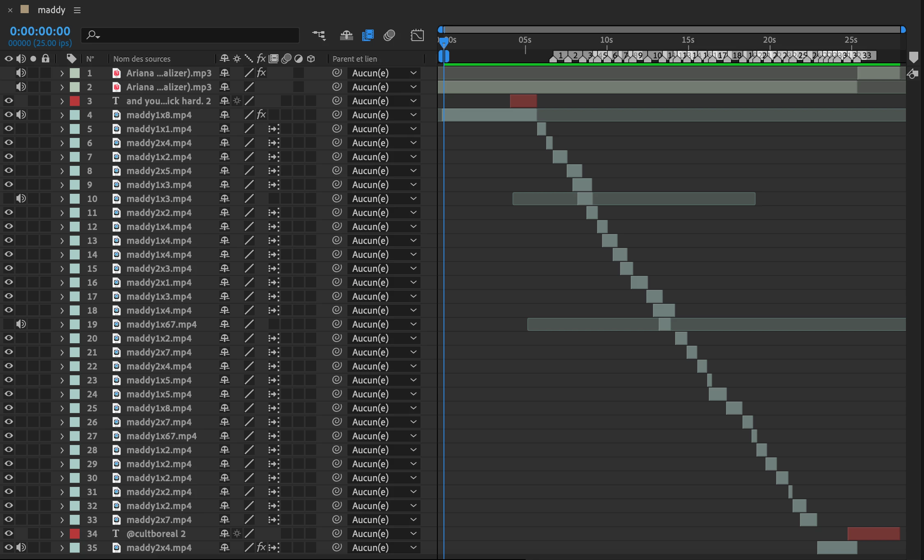The width and height of the screenshot is (924, 560).
Task: Expand layer 5 maddy1x1.mp4 properties
Action: point(62,129)
